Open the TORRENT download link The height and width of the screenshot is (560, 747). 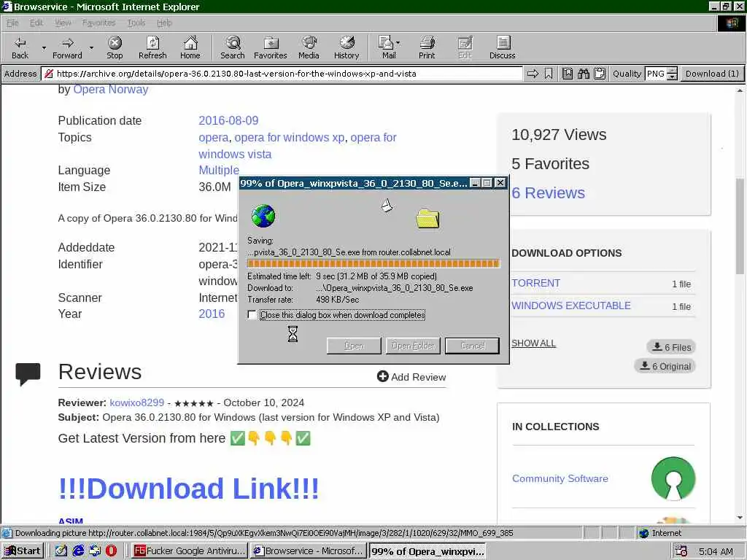(536, 283)
